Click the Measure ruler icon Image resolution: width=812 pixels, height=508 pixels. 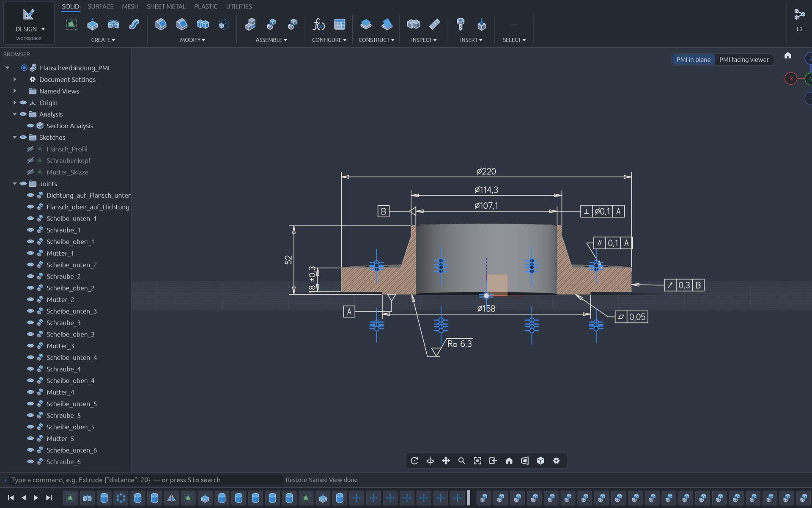(x=434, y=25)
